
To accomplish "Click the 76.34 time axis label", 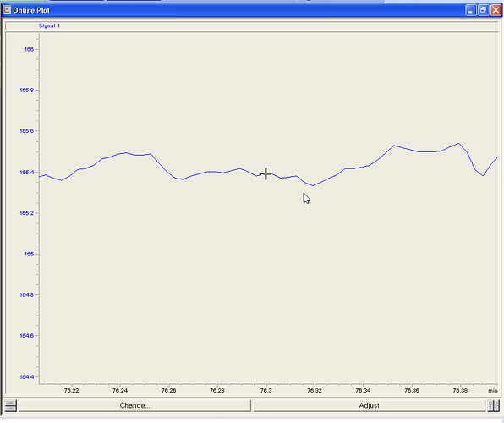I will coord(363,391).
